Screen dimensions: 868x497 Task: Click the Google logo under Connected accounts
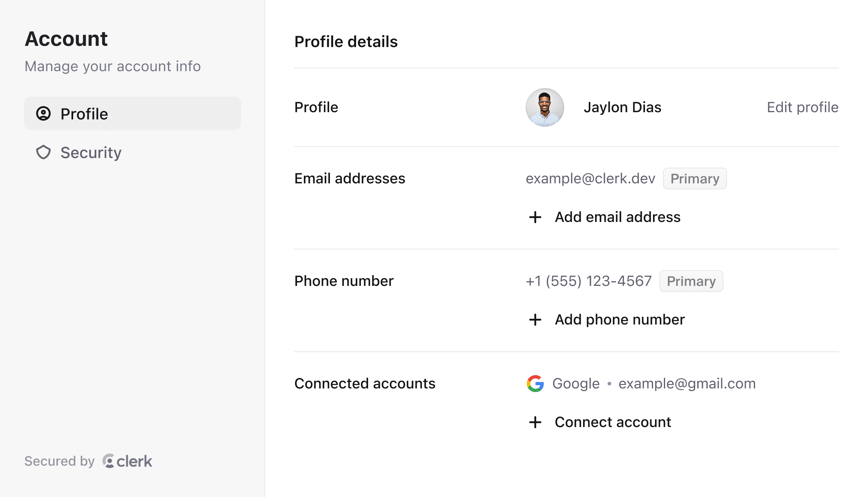534,383
